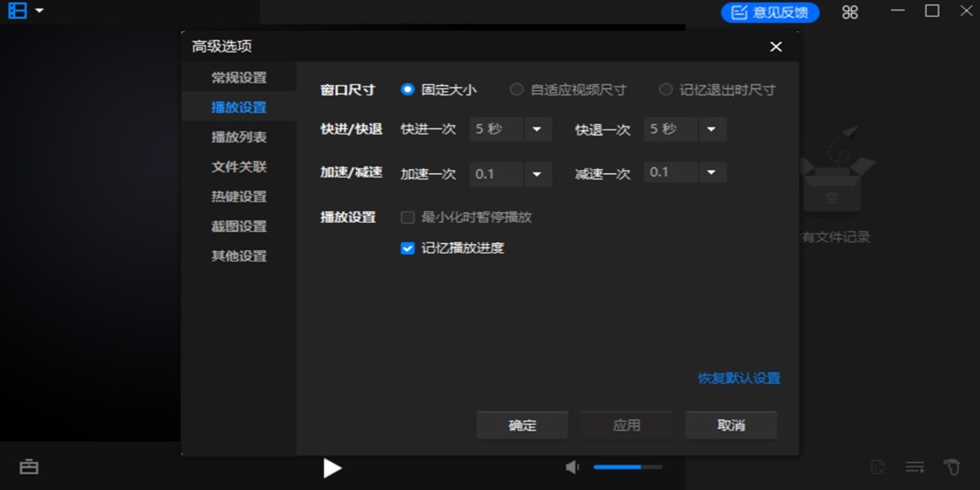Click the clear play records icon
Image resolution: width=980 pixels, height=490 pixels.
(x=878, y=466)
